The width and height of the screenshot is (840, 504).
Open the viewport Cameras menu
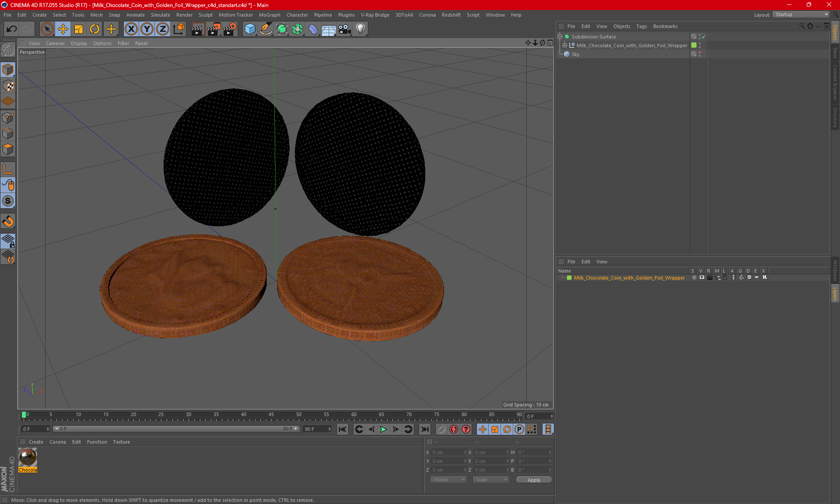[x=55, y=43]
